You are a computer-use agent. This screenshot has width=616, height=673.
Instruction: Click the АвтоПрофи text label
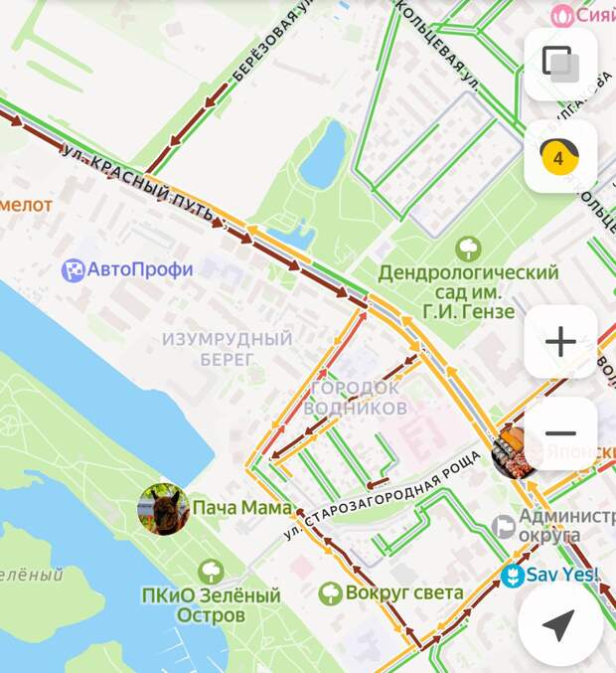[140, 269]
